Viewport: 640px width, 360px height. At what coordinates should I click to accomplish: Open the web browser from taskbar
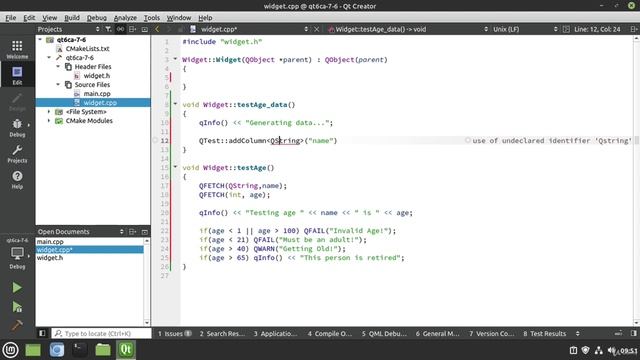click(57, 350)
